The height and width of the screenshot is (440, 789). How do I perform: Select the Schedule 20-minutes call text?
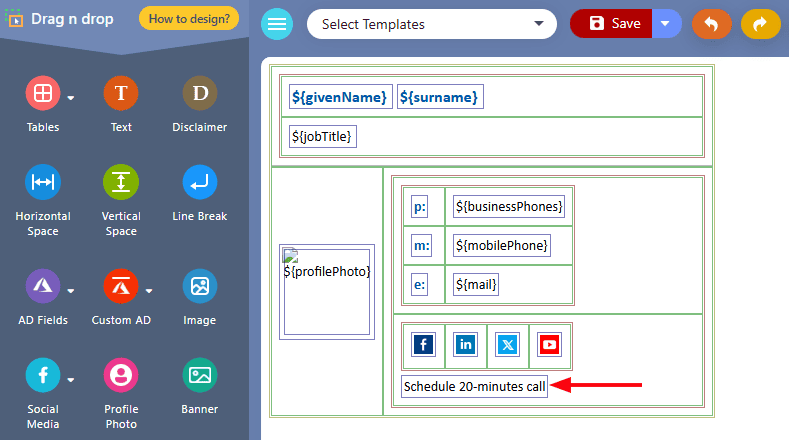[474, 387]
